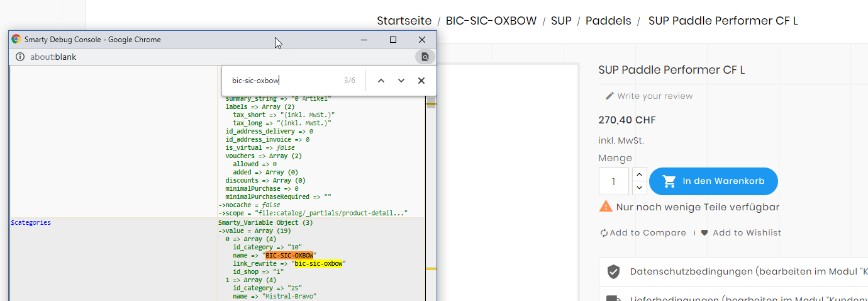Close the find bar
868x301 pixels.
click(x=421, y=81)
